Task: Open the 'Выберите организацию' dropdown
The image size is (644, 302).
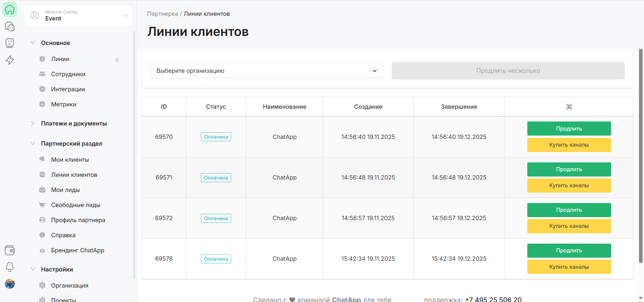Action: (267, 71)
